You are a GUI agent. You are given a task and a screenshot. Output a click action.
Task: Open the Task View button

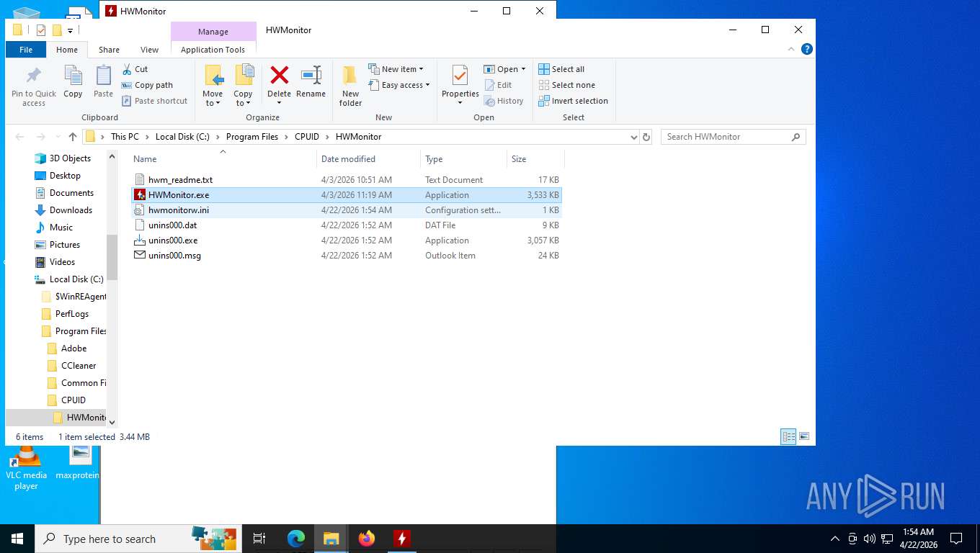click(x=260, y=539)
